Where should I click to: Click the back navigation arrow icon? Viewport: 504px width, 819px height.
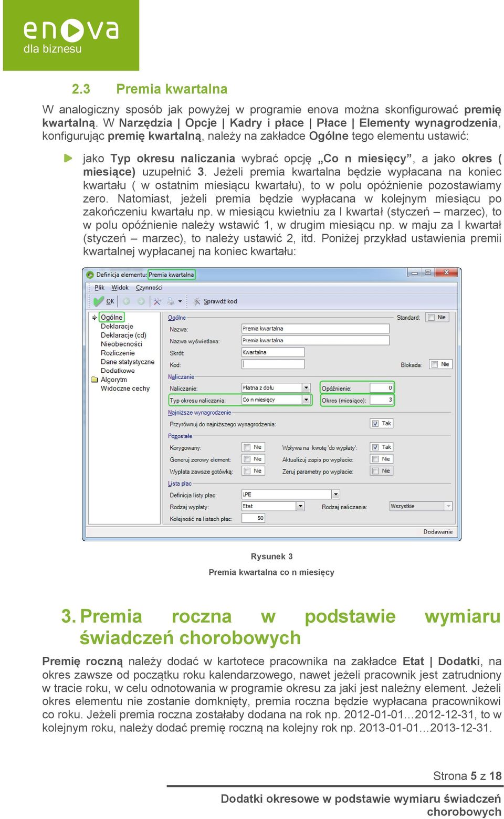pyautogui.click(x=127, y=301)
